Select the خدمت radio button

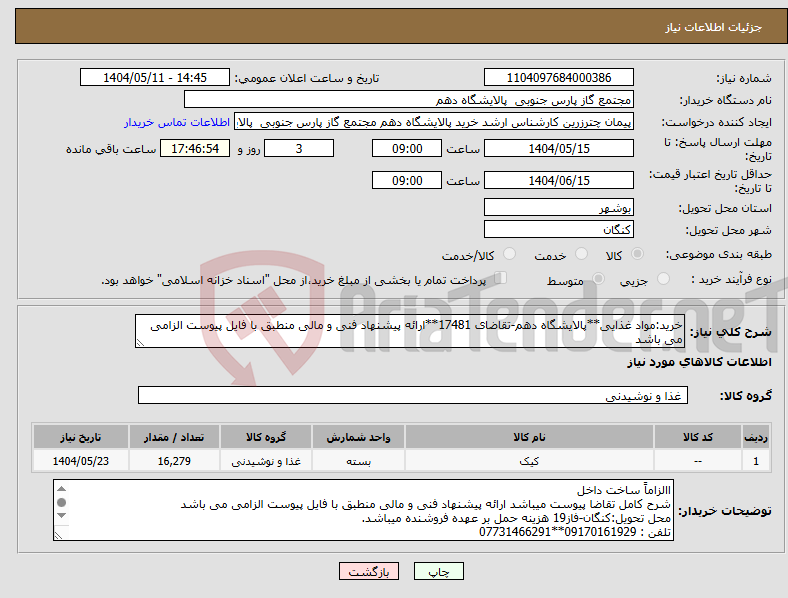point(581,254)
